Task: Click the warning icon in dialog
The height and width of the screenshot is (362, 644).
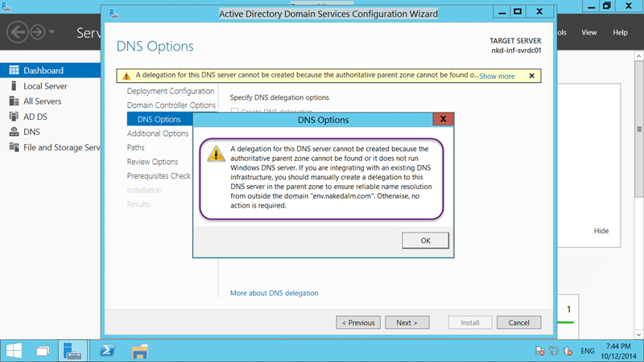Action: [x=216, y=154]
